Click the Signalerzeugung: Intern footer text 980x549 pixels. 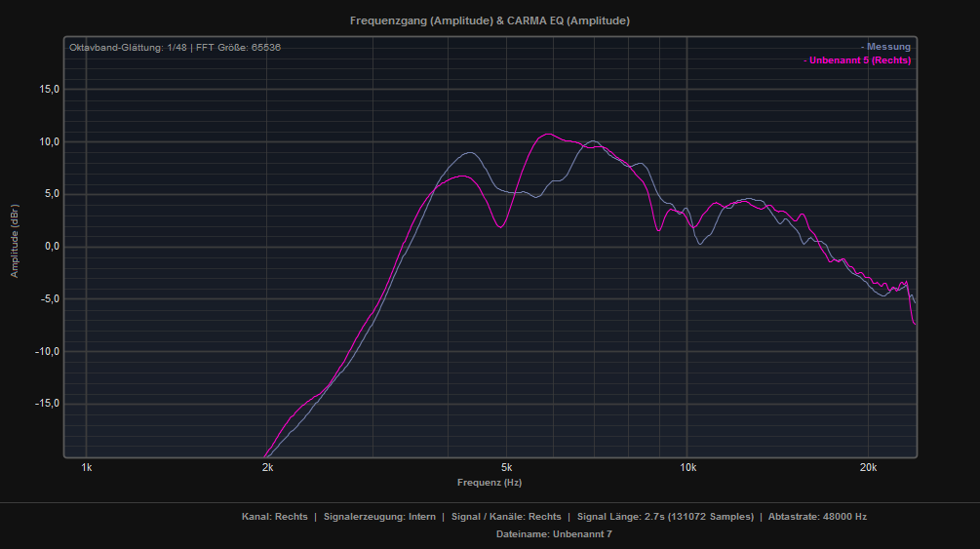coord(379,517)
